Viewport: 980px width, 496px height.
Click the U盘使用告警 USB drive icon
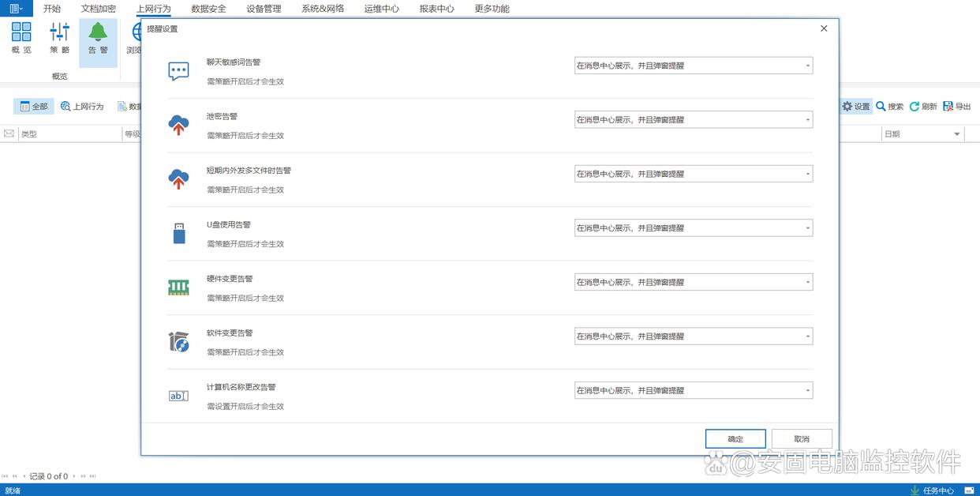179,233
